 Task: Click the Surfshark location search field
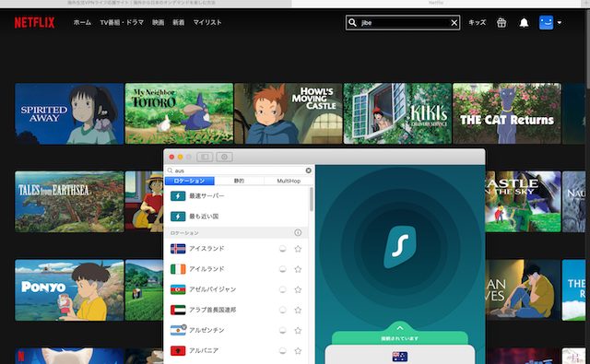[239, 170]
